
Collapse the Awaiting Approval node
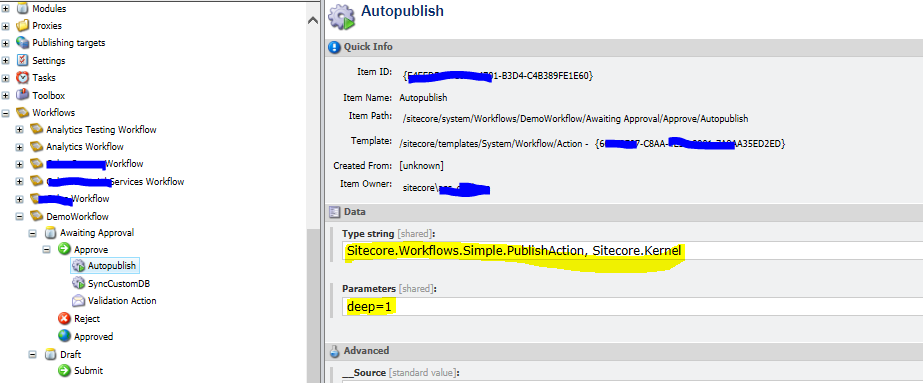(34, 233)
